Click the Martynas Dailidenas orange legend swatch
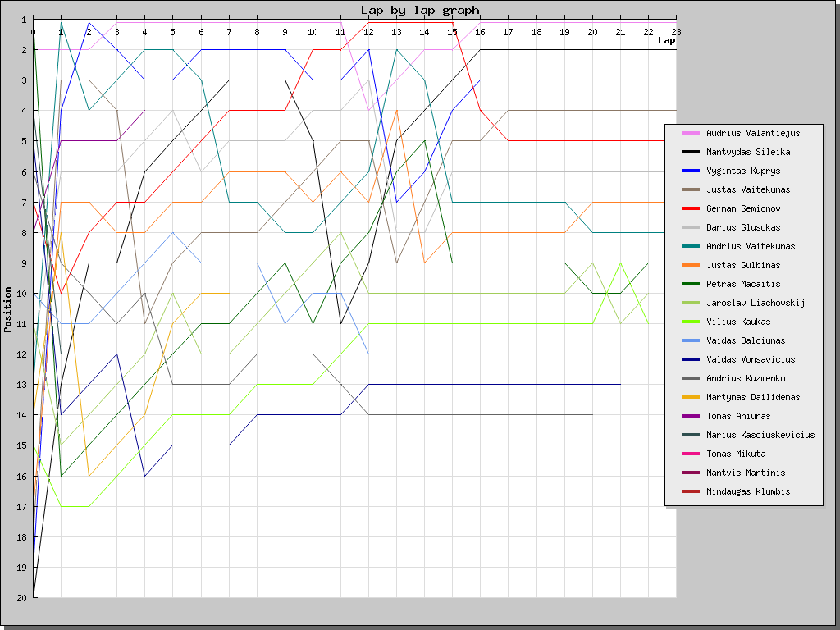Image resolution: width=840 pixels, height=630 pixels. pyautogui.click(x=691, y=397)
